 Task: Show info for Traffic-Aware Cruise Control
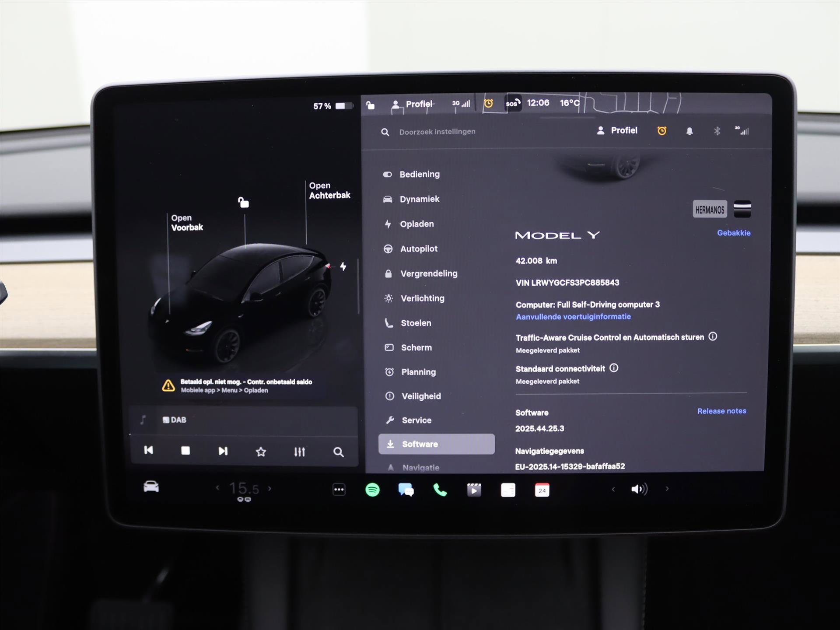pyautogui.click(x=713, y=336)
